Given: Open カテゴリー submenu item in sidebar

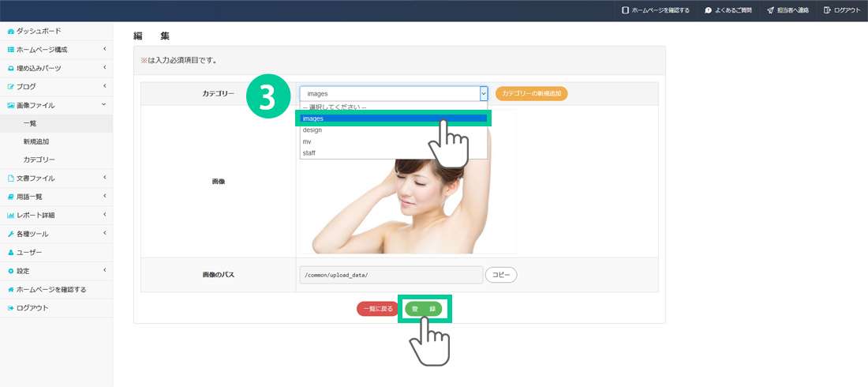Looking at the screenshot, I should pyautogui.click(x=39, y=160).
